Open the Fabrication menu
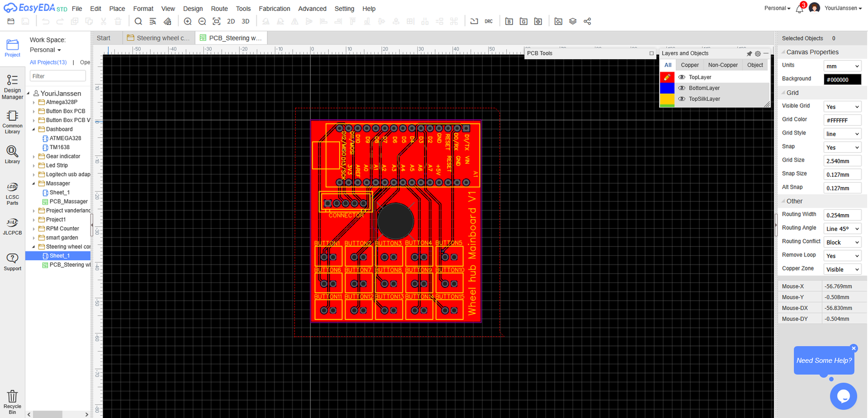 tap(274, 9)
